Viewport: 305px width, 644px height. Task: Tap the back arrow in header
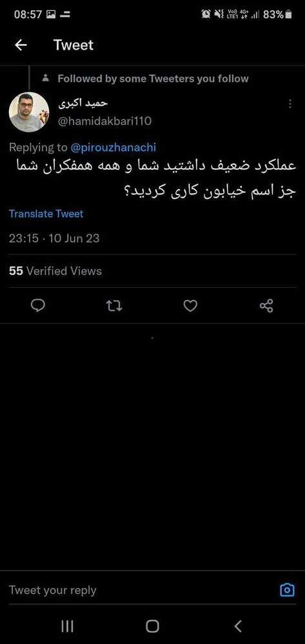point(21,45)
